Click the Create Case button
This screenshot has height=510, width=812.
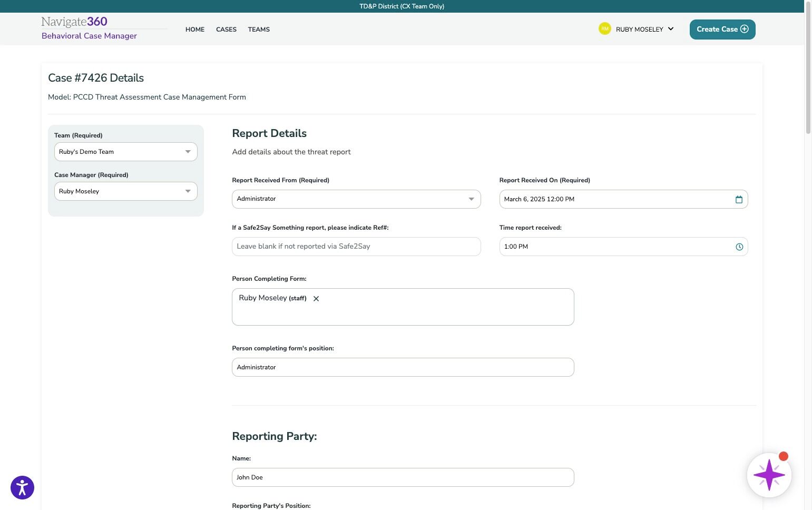coord(722,30)
